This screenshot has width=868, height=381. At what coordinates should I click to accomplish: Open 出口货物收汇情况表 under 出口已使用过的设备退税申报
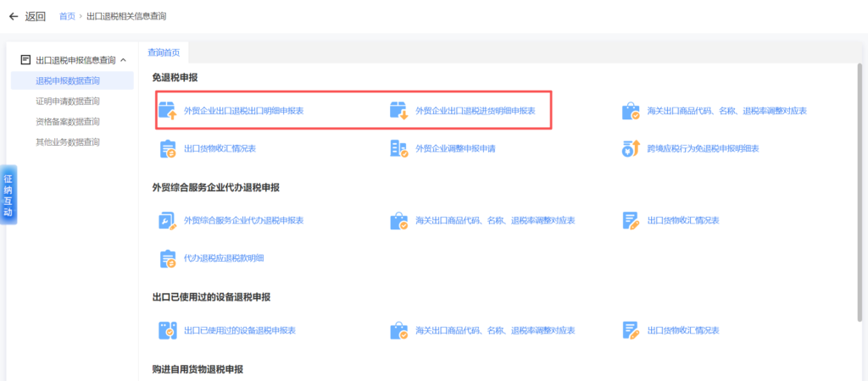click(x=682, y=330)
